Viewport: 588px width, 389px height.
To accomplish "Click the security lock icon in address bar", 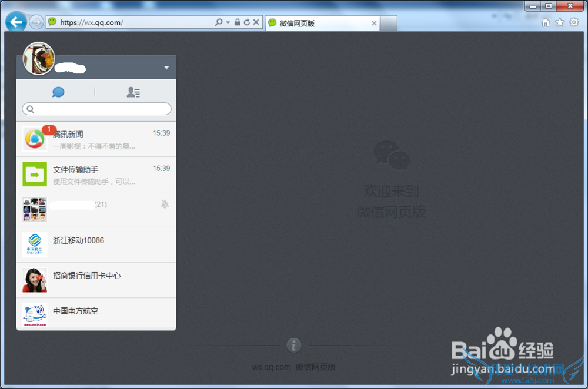I will (238, 22).
